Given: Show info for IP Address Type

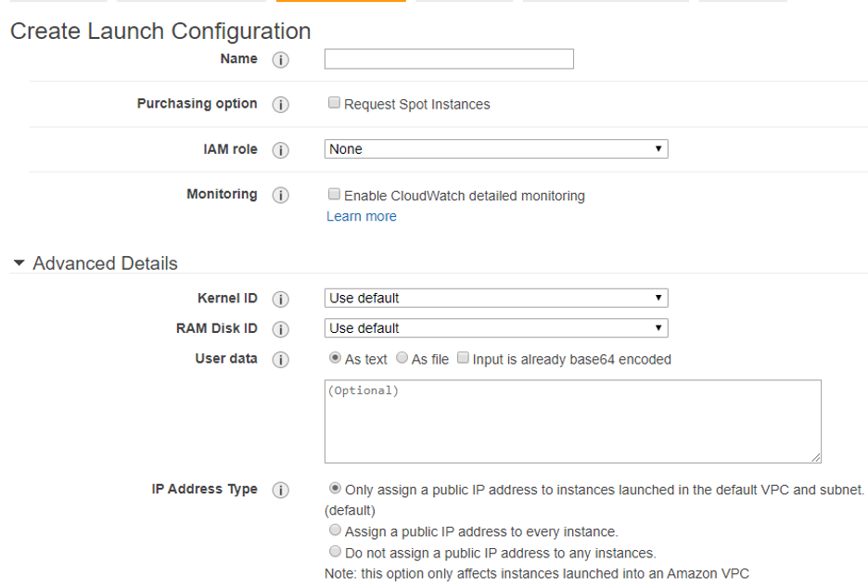Looking at the screenshot, I should [x=281, y=490].
